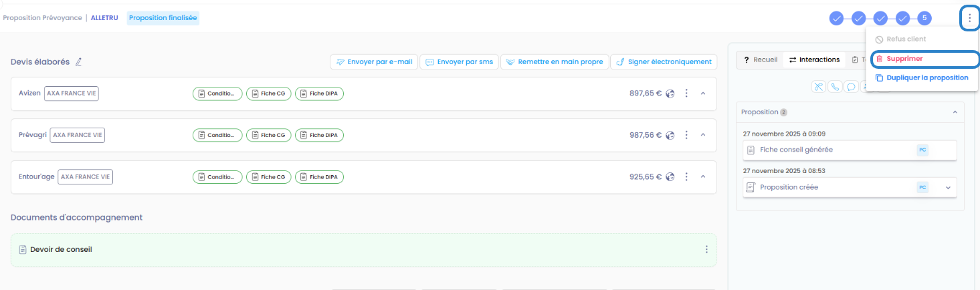Open options for Devoir de conseil document

click(706, 249)
